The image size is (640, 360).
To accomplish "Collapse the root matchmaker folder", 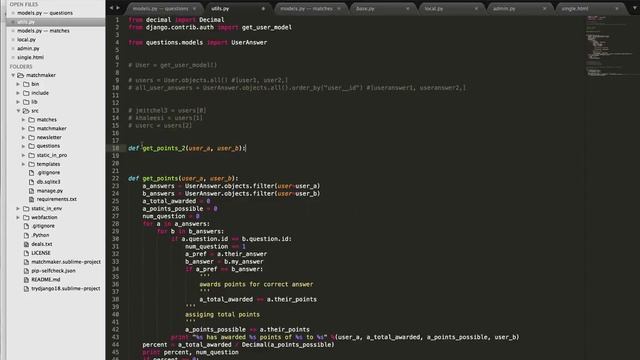I will (x=13, y=75).
